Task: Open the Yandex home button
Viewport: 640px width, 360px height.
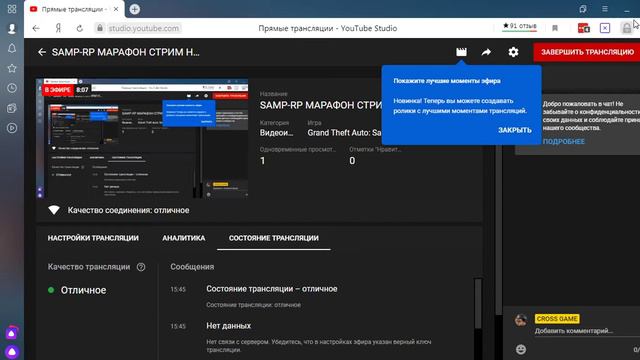Action: 58,28
